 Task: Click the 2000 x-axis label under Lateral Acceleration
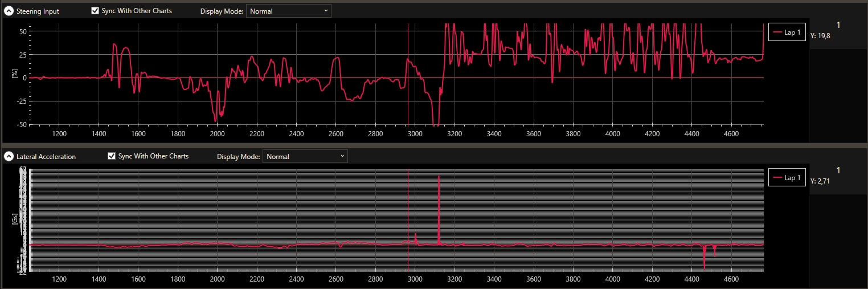pyautogui.click(x=217, y=279)
